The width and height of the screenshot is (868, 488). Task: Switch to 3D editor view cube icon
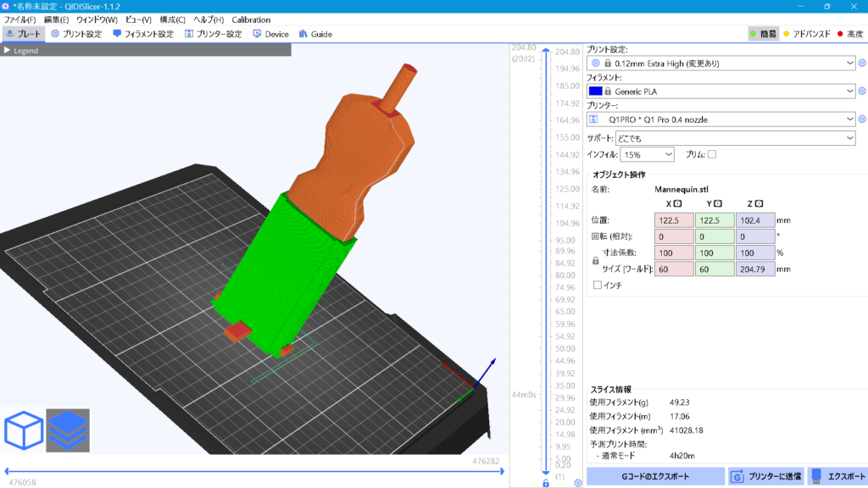pyautogui.click(x=24, y=431)
